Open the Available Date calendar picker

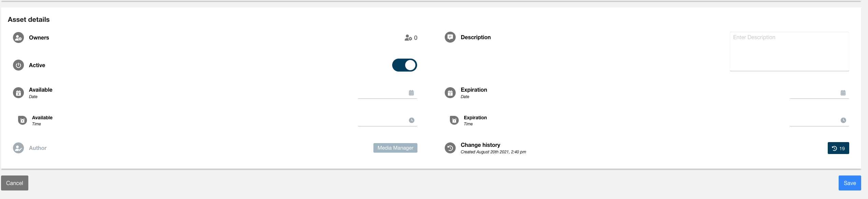pos(411,93)
